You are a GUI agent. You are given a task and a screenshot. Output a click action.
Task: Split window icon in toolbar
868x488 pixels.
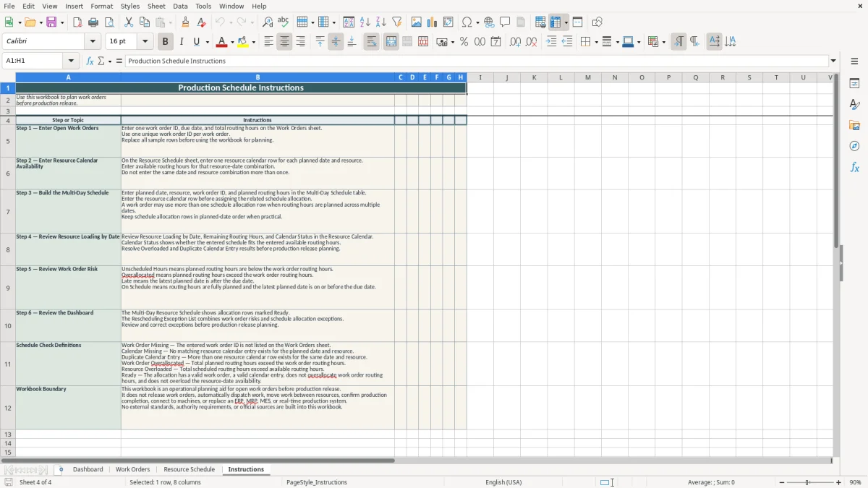click(577, 22)
